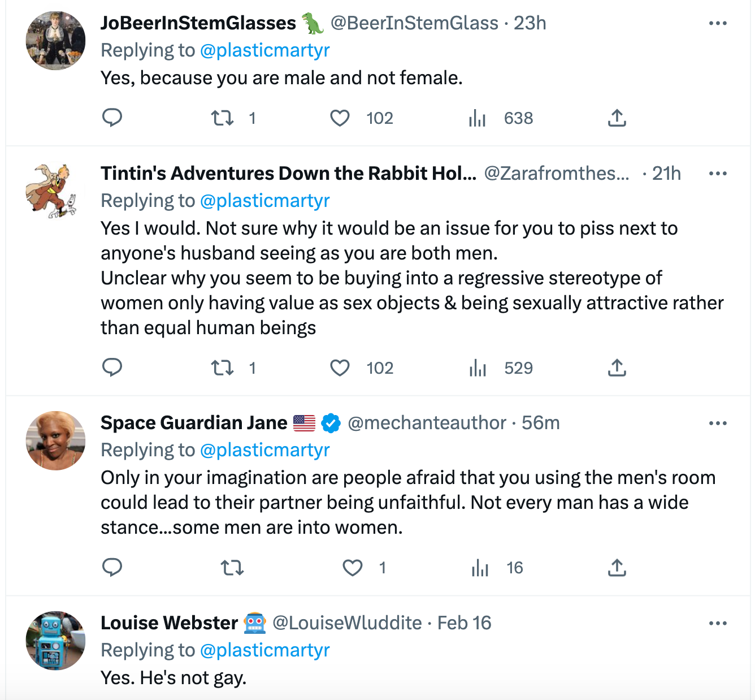Share JoBeerInStemGlasses tweet
The width and height of the screenshot is (755, 700).
point(617,118)
